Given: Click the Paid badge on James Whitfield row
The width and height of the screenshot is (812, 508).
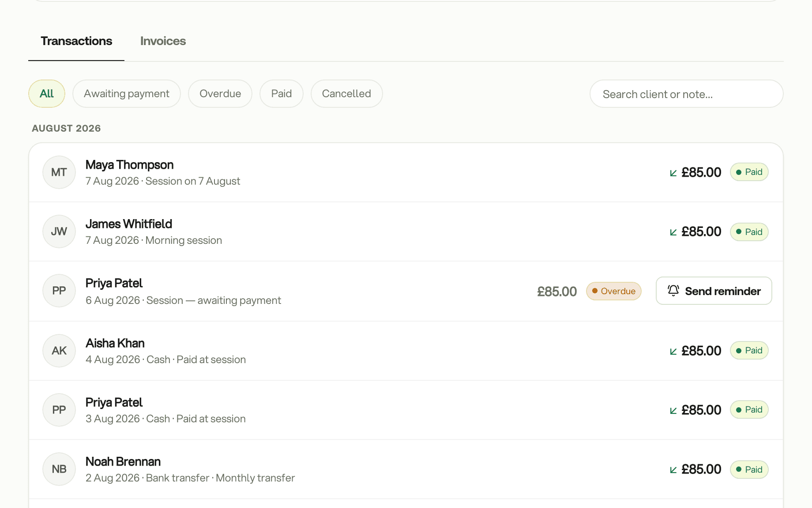Looking at the screenshot, I should pyautogui.click(x=749, y=232).
